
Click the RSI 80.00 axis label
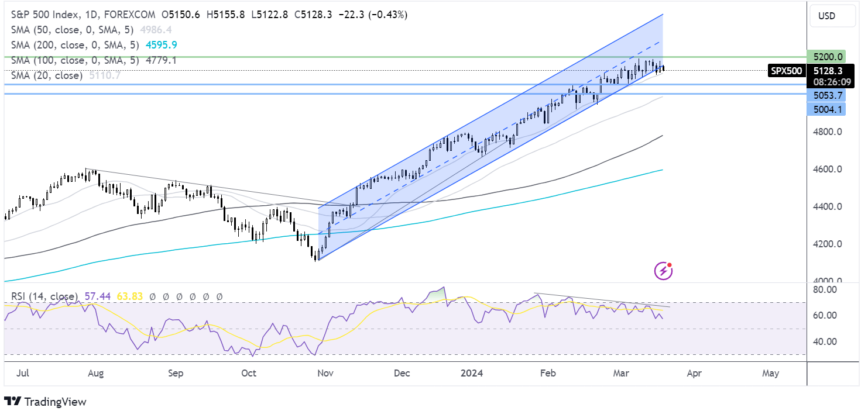click(825, 289)
